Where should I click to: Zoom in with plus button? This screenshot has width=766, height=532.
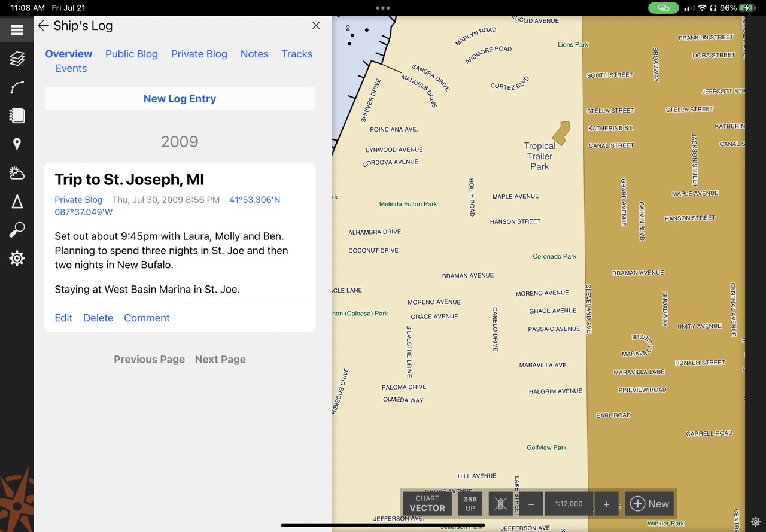pyautogui.click(x=606, y=504)
